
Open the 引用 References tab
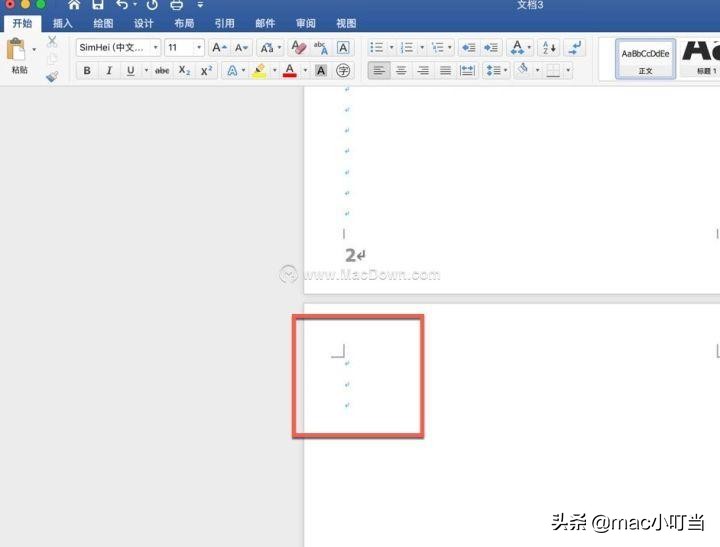225,23
